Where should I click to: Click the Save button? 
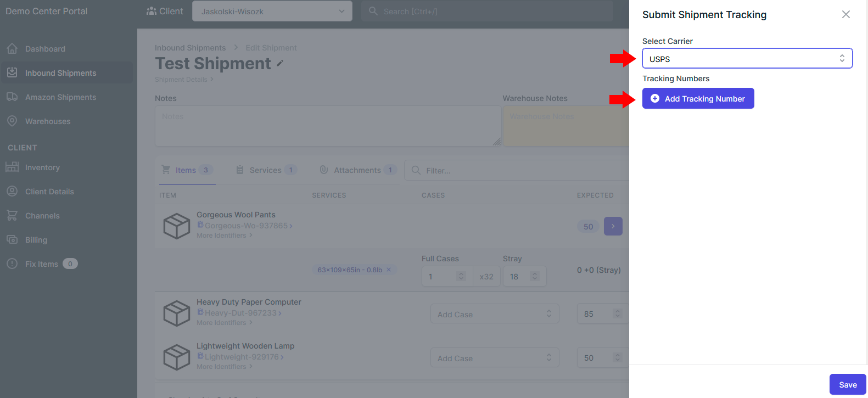point(848,384)
